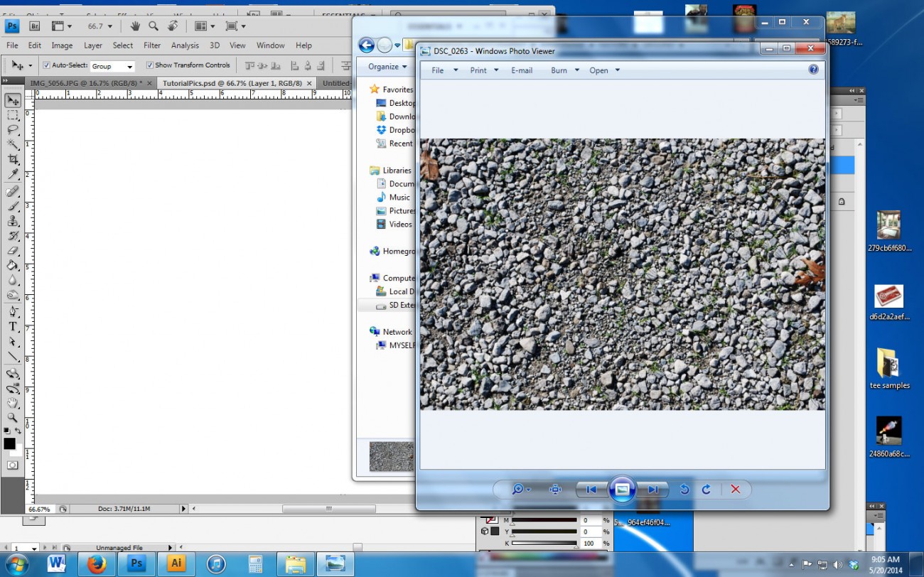Screen dimensions: 924x577
Task: Select the Lasso tool in Photoshop
Action: tap(13, 130)
